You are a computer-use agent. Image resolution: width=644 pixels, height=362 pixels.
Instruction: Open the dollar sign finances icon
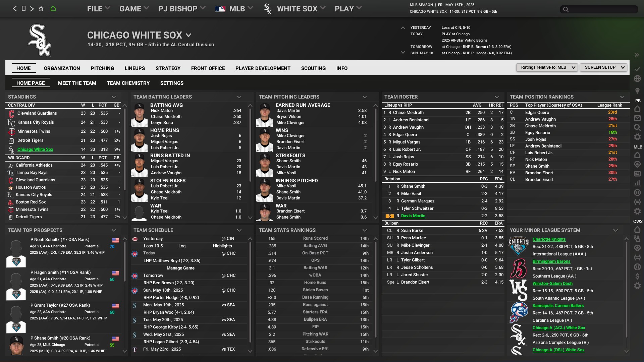pos(637,276)
